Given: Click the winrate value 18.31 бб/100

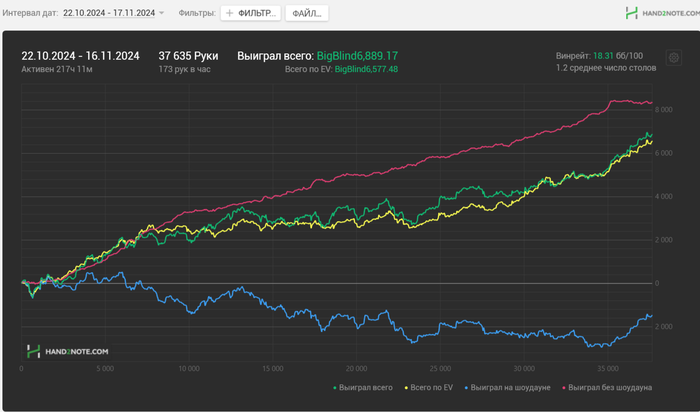Looking at the screenshot, I should (618, 56).
